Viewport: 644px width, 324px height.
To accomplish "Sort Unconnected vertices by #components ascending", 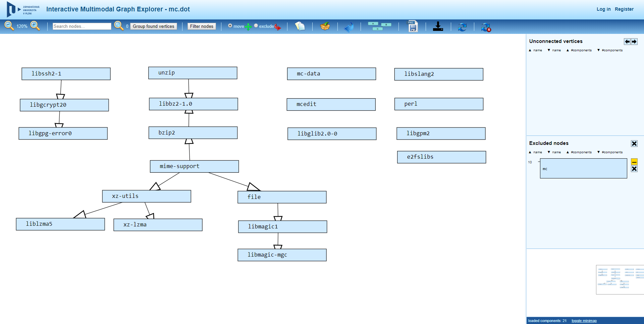I will 579,50.
